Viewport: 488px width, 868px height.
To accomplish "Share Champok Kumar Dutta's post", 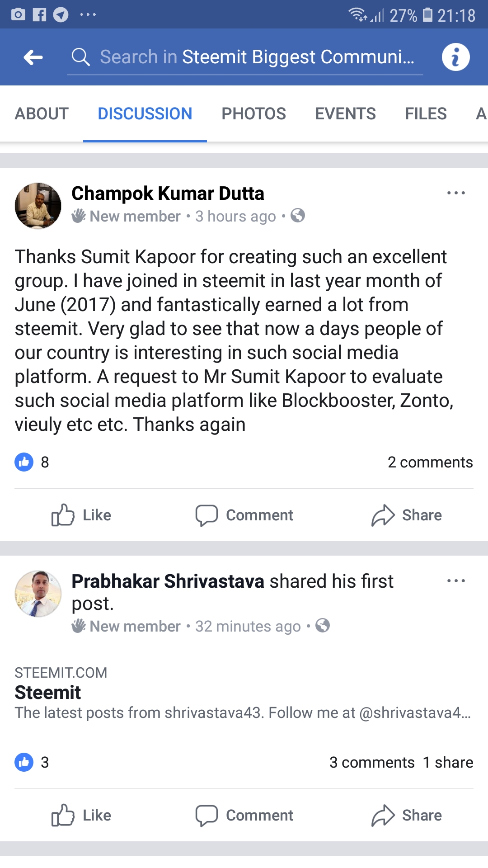I will pyautogui.click(x=407, y=515).
